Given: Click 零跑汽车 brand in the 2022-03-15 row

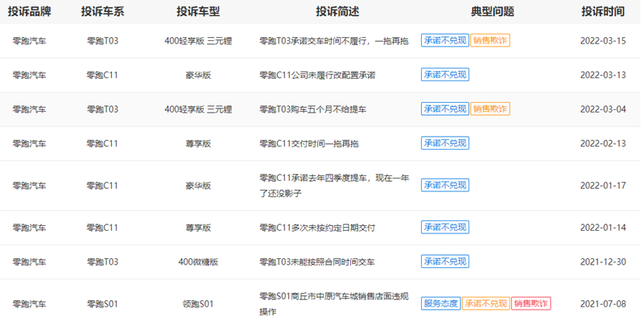Looking at the screenshot, I should tap(29, 40).
